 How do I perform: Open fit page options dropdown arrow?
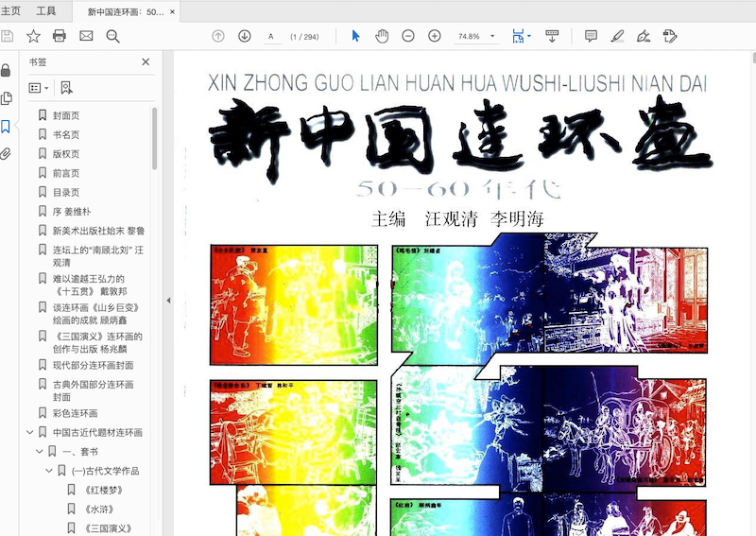coord(529,36)
